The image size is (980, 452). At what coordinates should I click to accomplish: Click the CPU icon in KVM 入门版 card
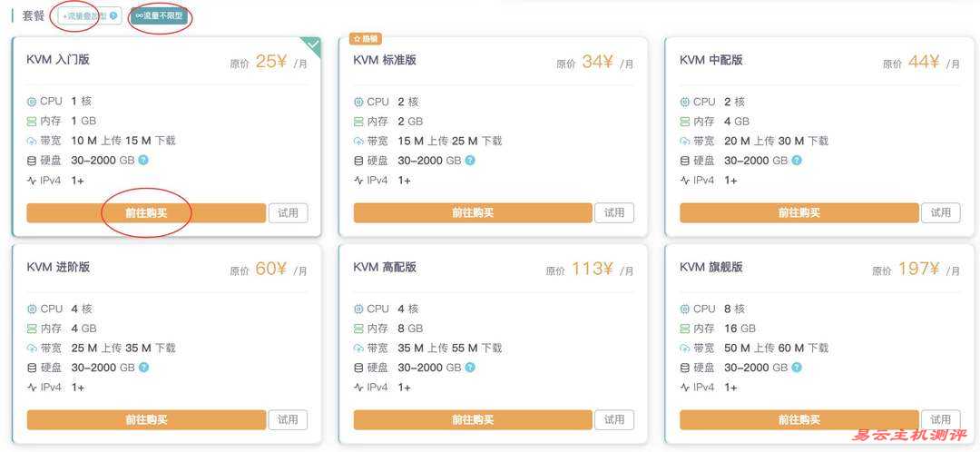[x=32, y=102]
